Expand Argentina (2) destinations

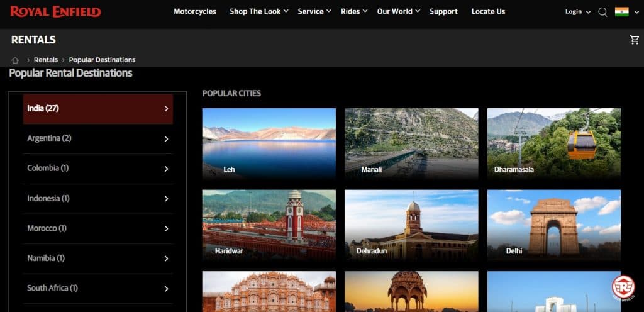pos(97,138)
